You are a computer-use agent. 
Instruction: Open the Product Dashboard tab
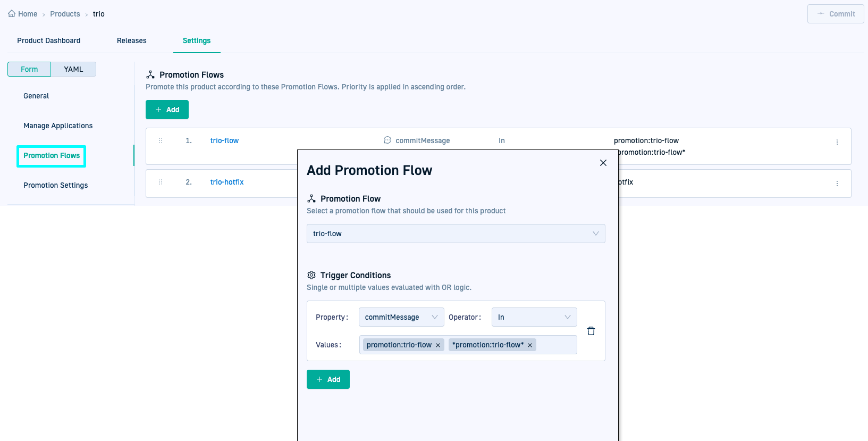(49, 40)
